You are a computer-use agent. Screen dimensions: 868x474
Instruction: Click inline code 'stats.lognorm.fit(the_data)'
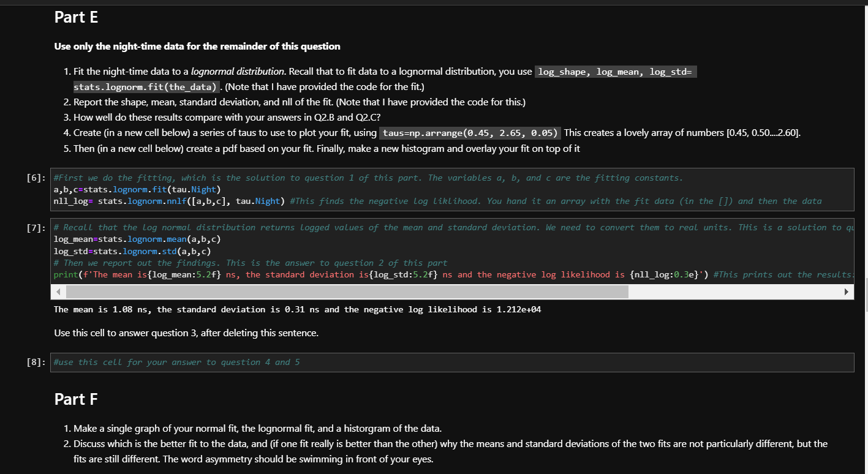pos(146,87)
